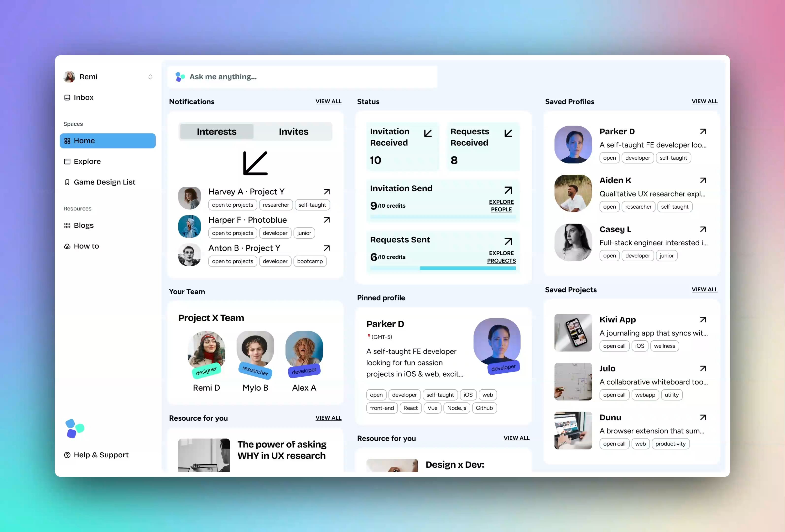Switch to the Invites tab

point(294,131)
